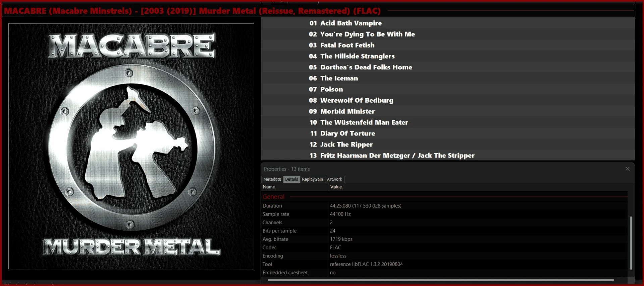Select track 12 Jack The Ripper

[448, 145]
